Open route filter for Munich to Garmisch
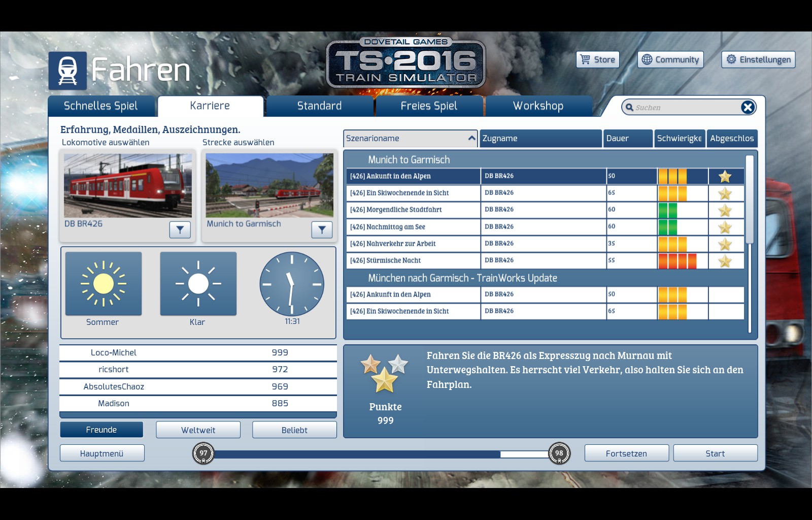Screen dimensions: 812x520 pyautogui.click(x=322, y=230)
